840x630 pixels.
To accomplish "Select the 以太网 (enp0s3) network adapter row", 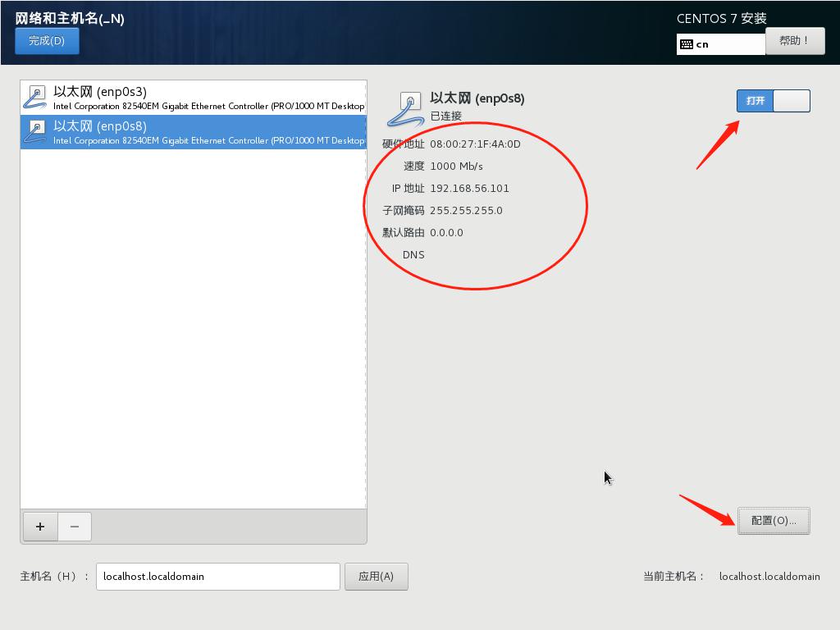I will pos(194,98).
